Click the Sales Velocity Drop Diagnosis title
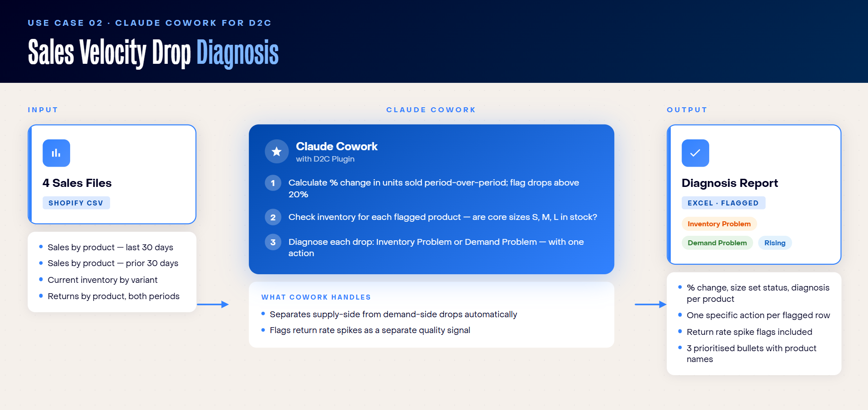868x410 pixels. point(153,53)
